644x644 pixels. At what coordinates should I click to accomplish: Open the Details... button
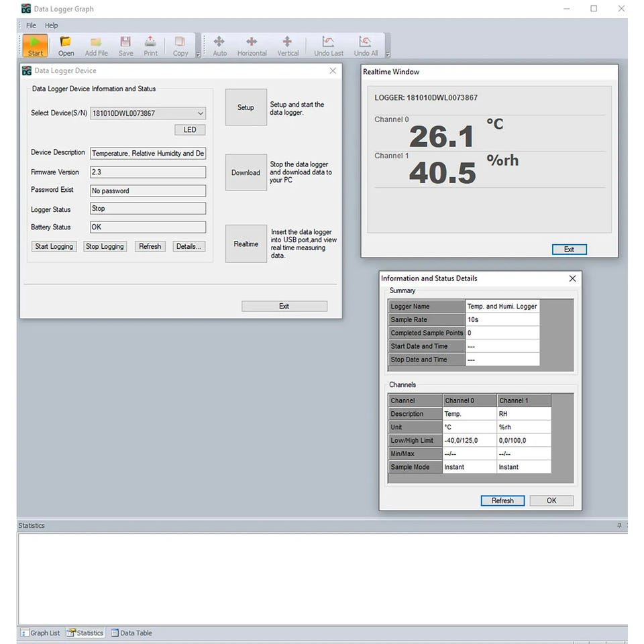(x=189, y=246)
